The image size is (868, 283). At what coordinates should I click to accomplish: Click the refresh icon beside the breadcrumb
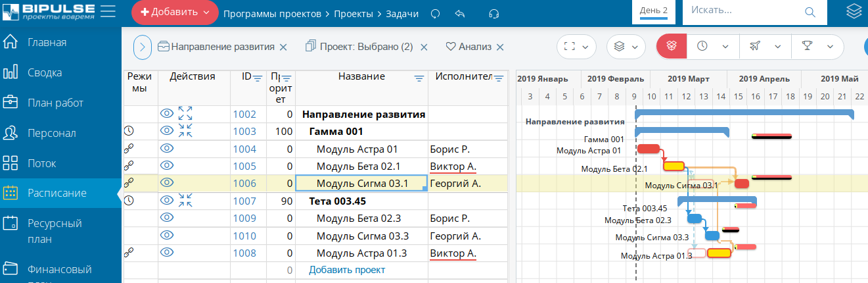[x=434, y=13]
